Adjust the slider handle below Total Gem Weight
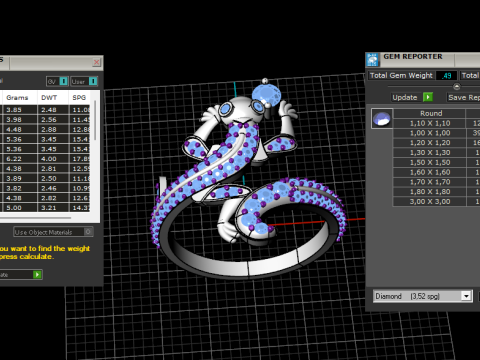The image size is (480, 360). point(457,87)
